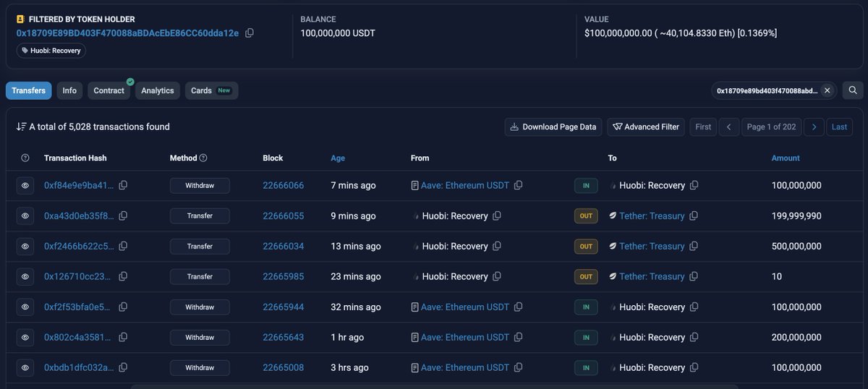Open block 22665985

click(284, 277)
